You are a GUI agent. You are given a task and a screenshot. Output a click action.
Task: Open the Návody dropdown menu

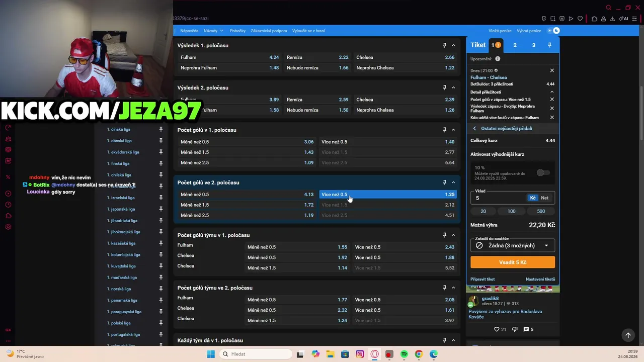click(213, 31)
